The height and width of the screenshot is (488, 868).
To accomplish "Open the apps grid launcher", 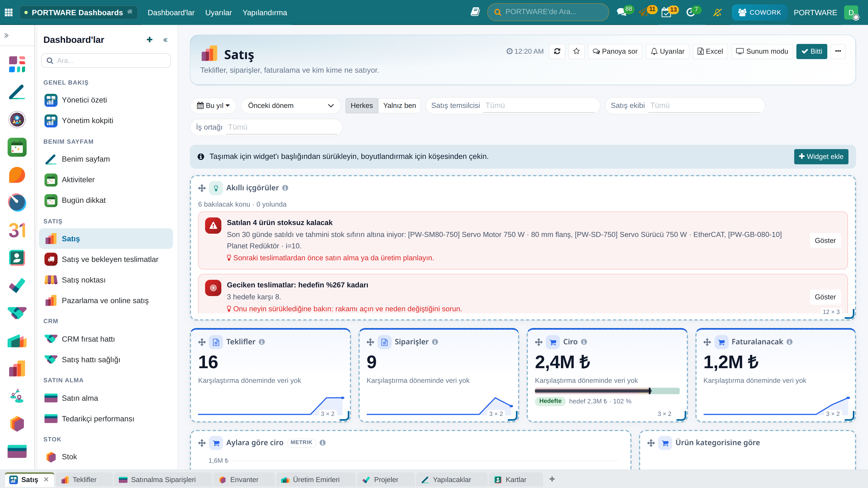I will coord(9,12).
